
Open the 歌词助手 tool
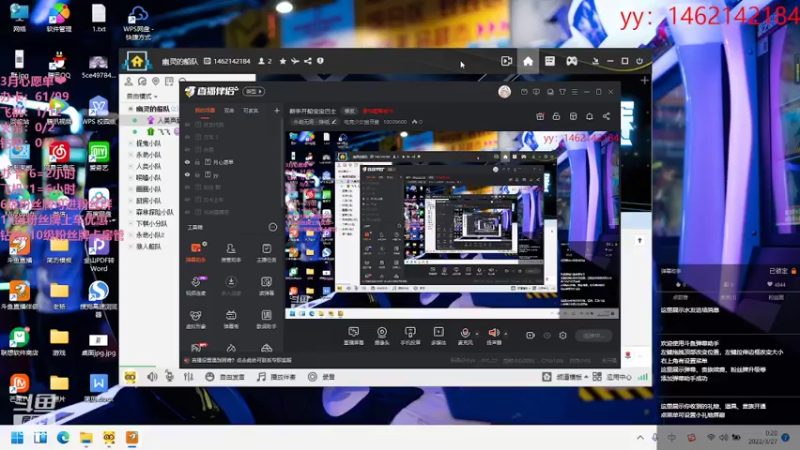(x=266, y=319)
